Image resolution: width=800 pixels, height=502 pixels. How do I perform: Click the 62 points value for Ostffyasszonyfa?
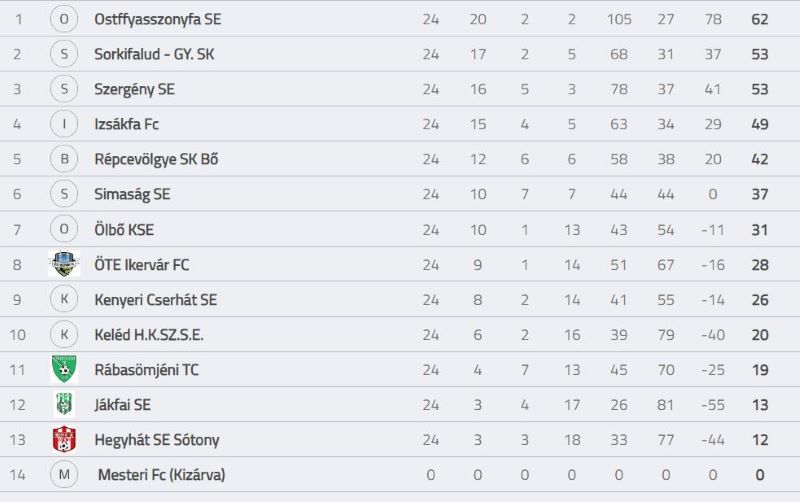[x=760, y=19]
